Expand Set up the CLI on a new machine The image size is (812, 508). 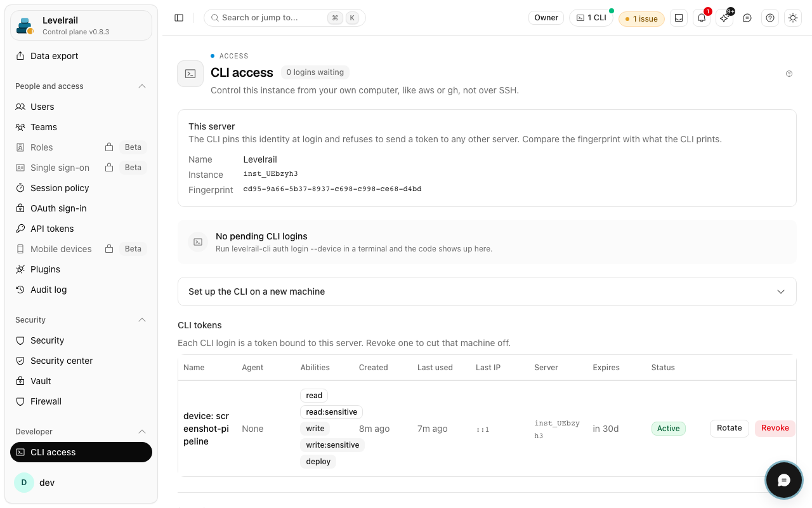487,291
